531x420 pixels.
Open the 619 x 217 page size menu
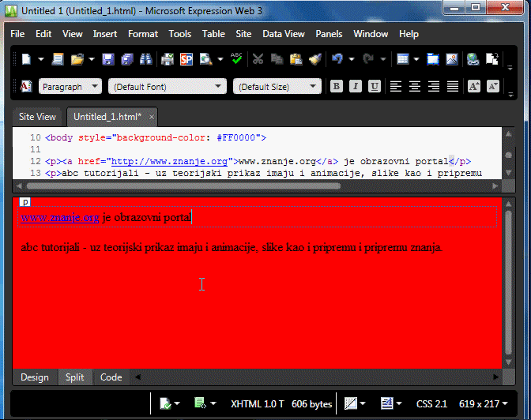pos(483,403)
